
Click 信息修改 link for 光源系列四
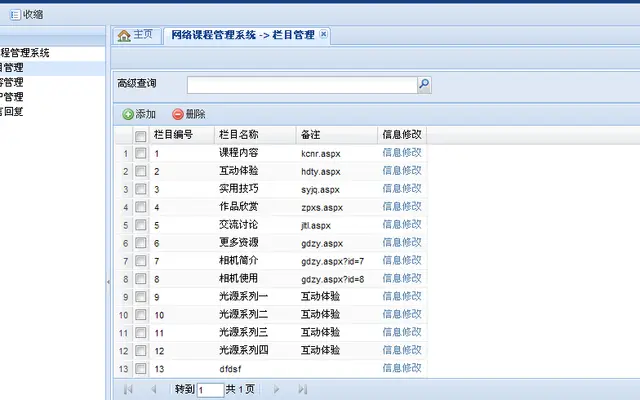click(x=402, y=351)
